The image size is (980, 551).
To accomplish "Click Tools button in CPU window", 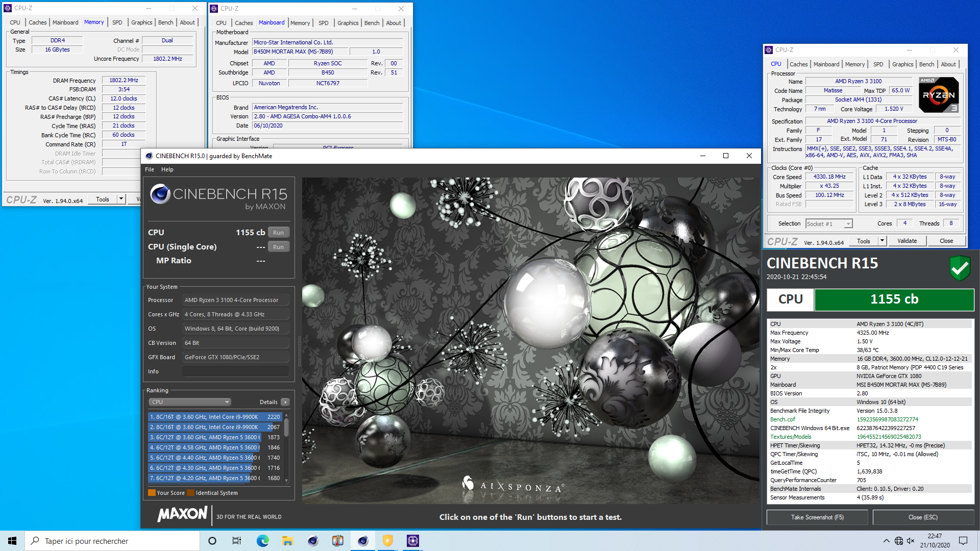I will [864, 241].
